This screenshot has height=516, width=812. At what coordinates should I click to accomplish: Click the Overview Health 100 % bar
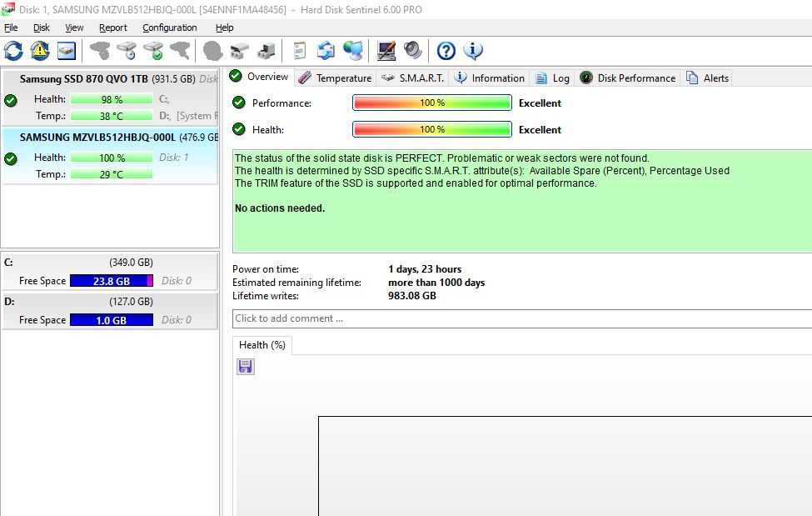click(x=432, y=129)
